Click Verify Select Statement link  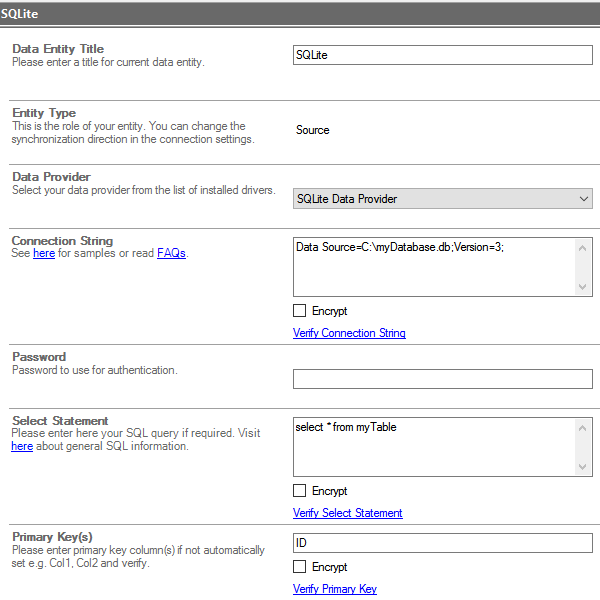(x=347, y=513)
